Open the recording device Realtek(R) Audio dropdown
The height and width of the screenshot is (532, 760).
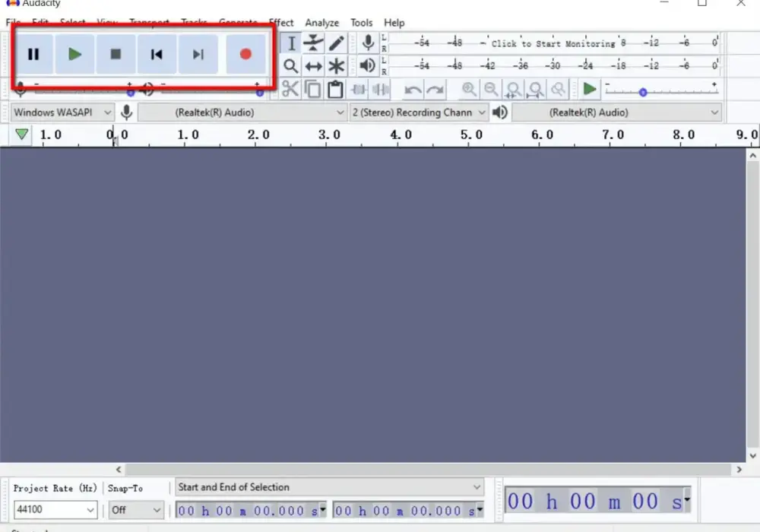pyautogui.click(x=242, y=112)
